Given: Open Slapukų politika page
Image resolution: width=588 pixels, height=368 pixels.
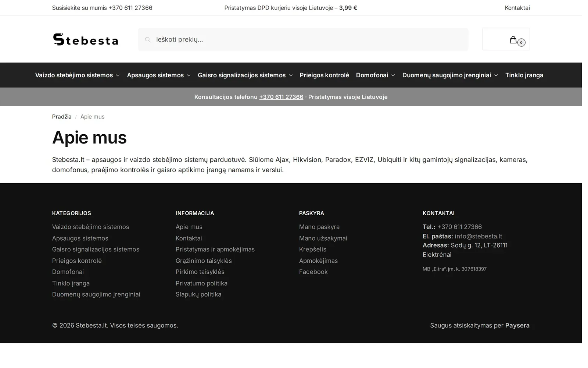Looking at the screenshot, I should point(198,294).
